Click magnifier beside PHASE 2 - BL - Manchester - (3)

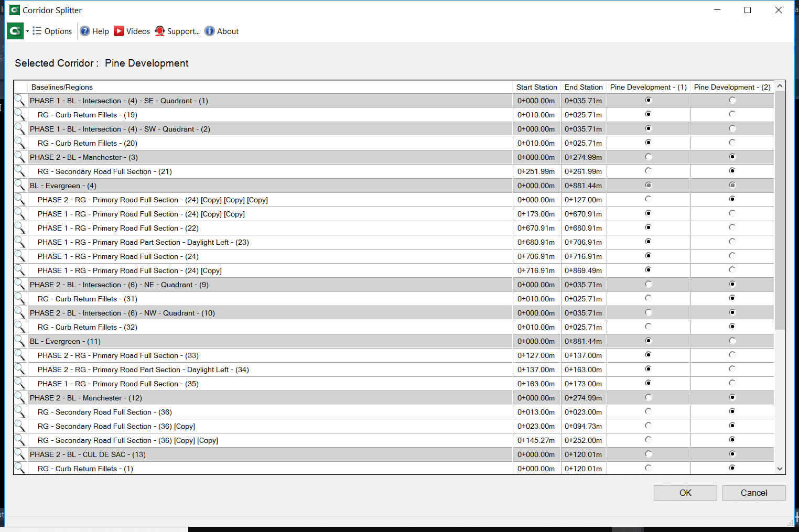click(20, 157)
